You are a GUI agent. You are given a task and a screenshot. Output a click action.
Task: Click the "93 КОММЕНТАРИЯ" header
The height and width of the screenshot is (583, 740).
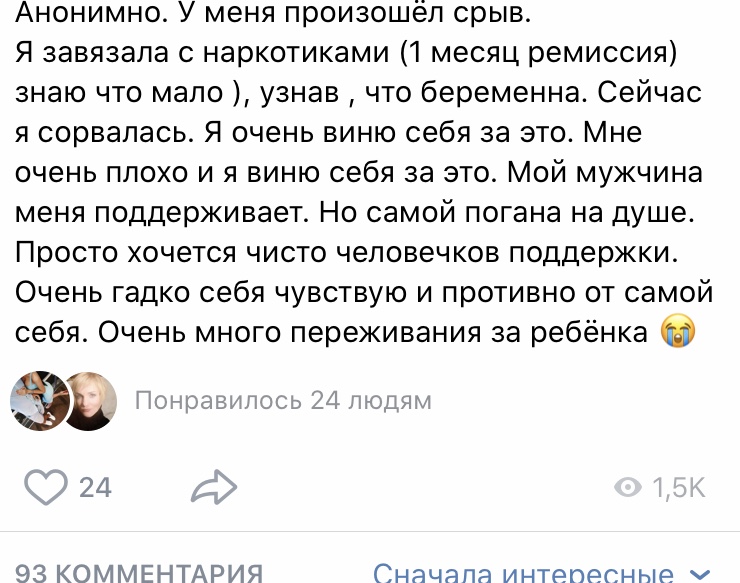pos(141,573)
